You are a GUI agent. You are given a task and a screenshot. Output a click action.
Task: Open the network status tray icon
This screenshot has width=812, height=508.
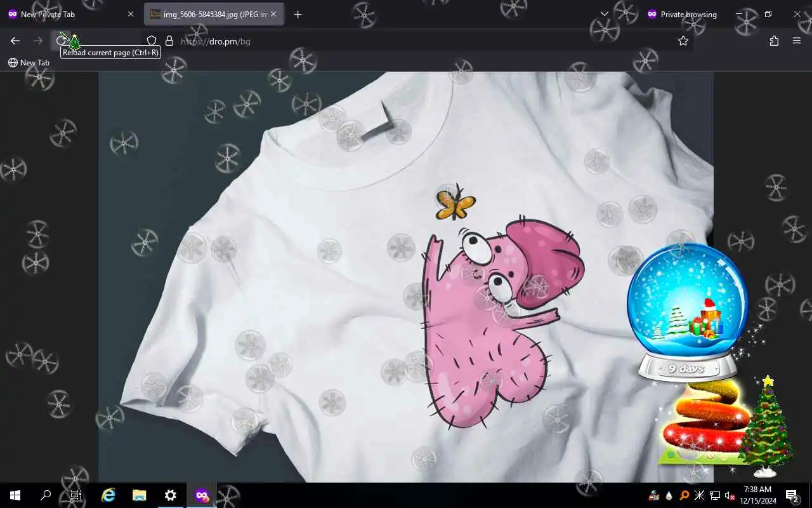point(715,495)
